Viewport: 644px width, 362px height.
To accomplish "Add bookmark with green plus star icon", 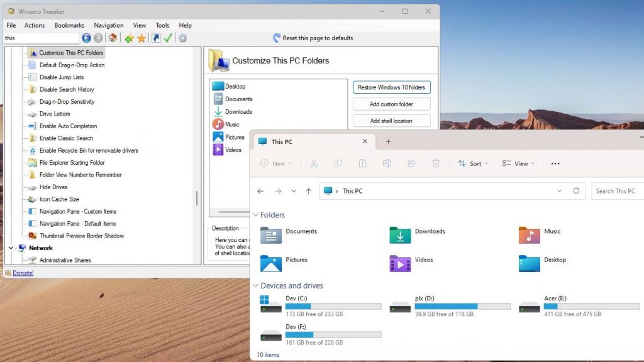I will pyautogui.click(x=129, y=38).
